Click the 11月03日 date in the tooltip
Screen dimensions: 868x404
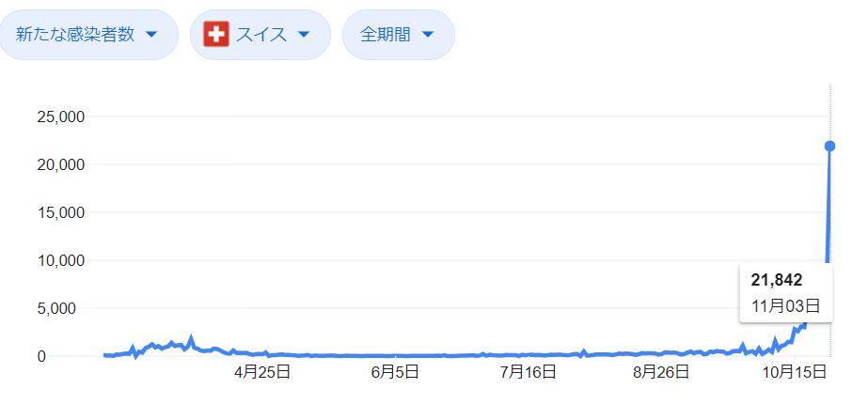tap(785, 304)
